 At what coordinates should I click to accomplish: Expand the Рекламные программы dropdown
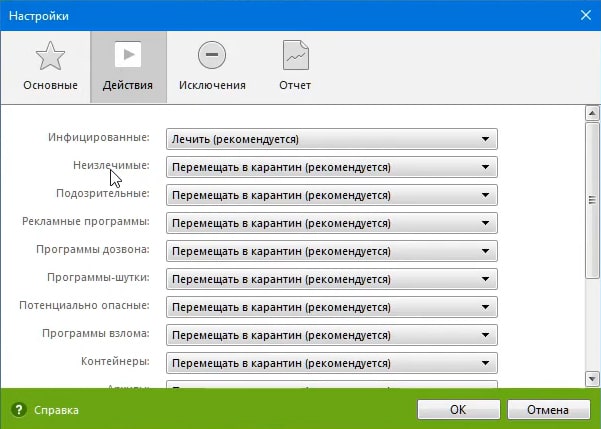tap(332, 222)
